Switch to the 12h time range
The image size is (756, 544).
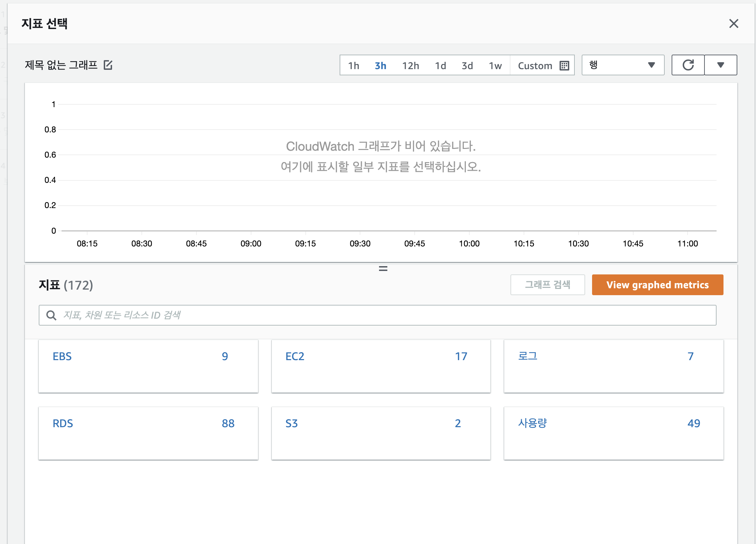pyautogui.click(x=411, y=65)
